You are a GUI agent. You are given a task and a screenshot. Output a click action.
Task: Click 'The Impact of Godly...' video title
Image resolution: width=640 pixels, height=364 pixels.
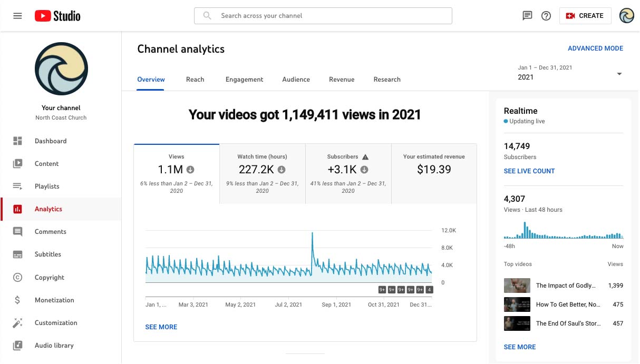[x=566, y=286]
